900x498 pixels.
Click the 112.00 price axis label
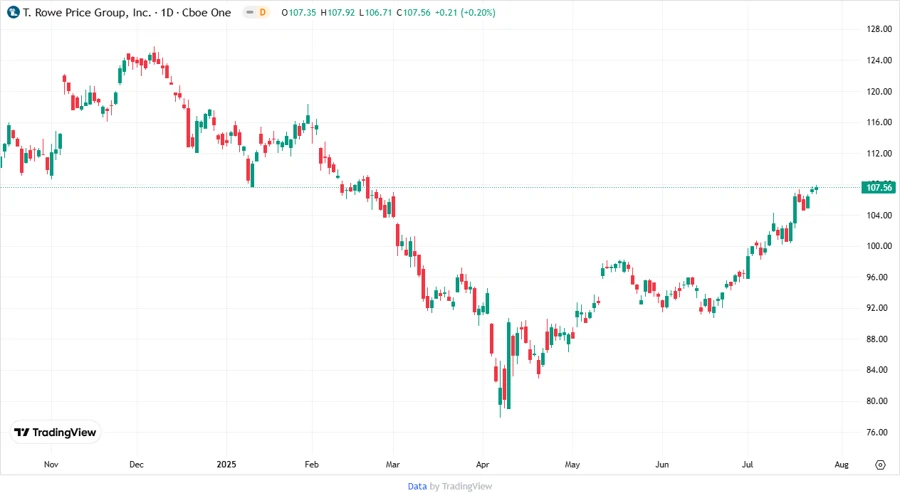pyautogui.click(x=879, y=153)
